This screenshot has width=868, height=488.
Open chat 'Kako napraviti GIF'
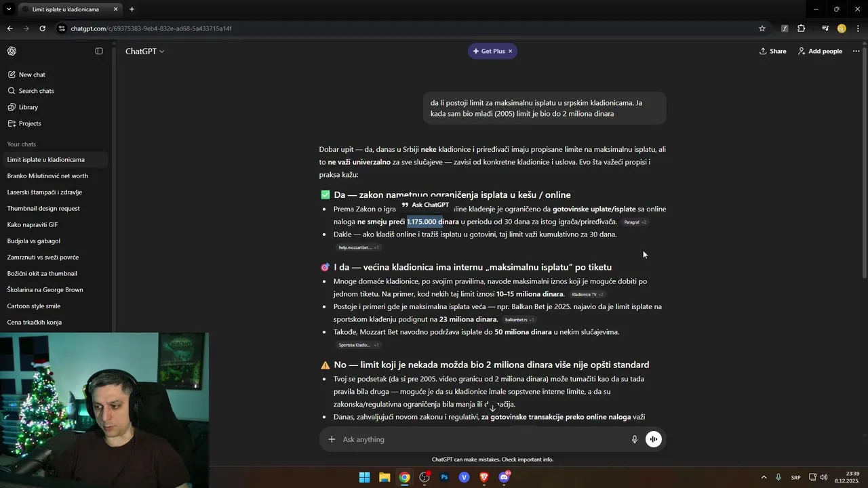[x=54, y=224]
